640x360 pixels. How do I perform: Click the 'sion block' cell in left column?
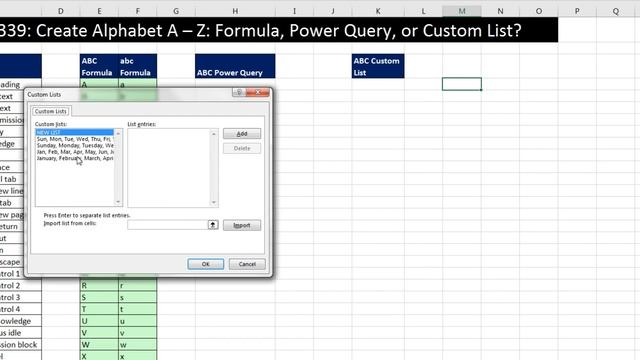point(20,344)
